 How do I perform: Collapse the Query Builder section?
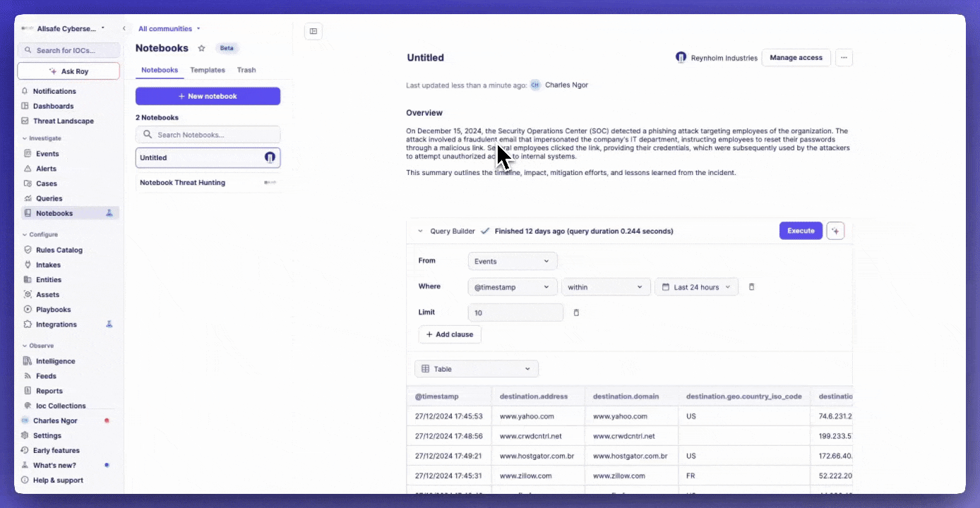tap(420, 231)
